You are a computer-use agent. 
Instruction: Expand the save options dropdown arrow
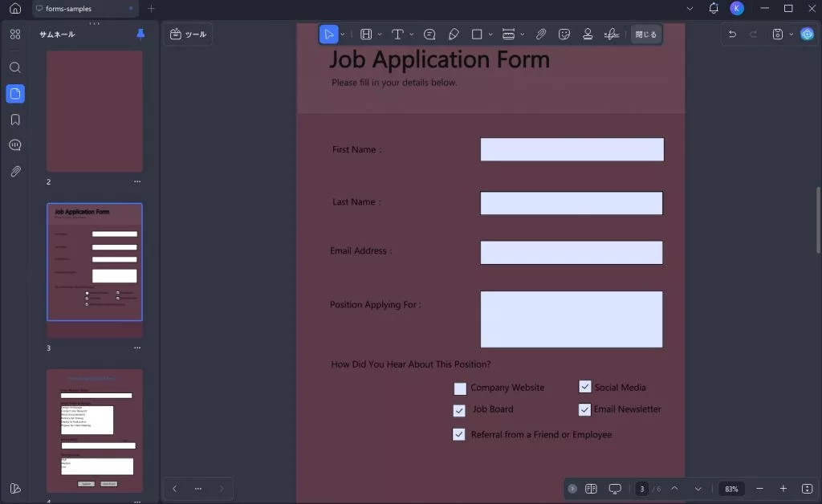791,35
